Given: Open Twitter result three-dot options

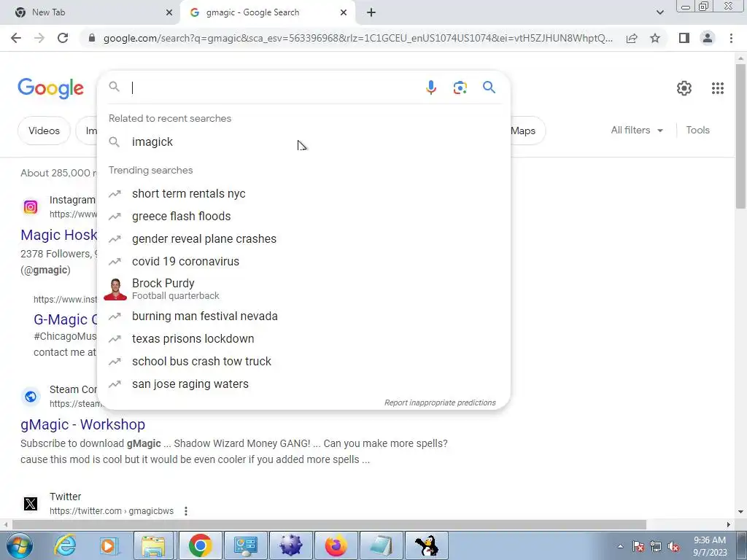Looking at the screenshot, I should point(186,511).
